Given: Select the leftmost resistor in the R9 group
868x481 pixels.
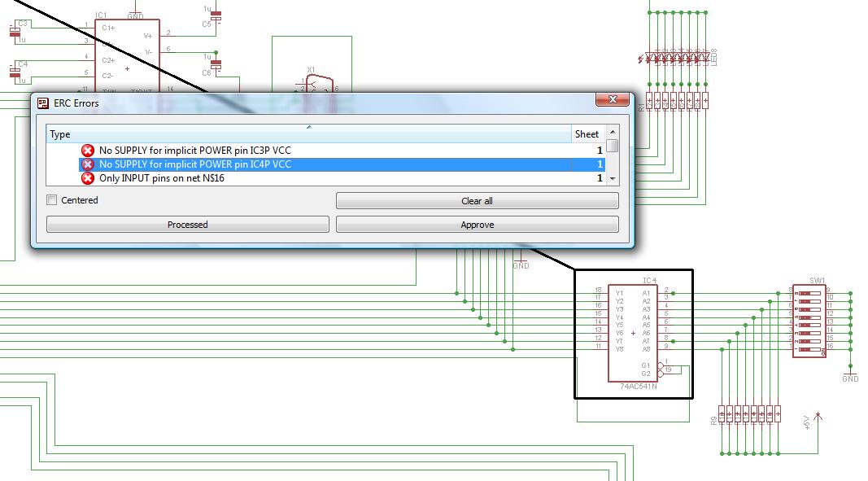Looking at the screenshot, I should pyautogui.click(x=722, y=414).
